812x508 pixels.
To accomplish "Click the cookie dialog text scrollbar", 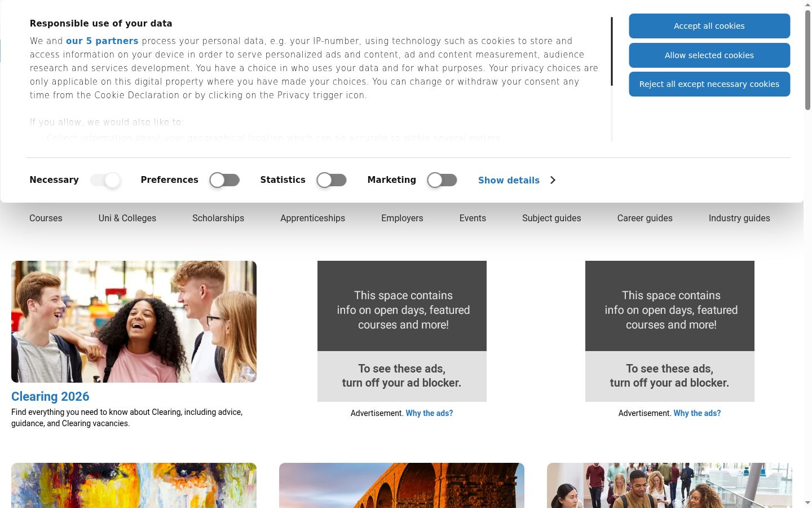I will pos(612,51).
